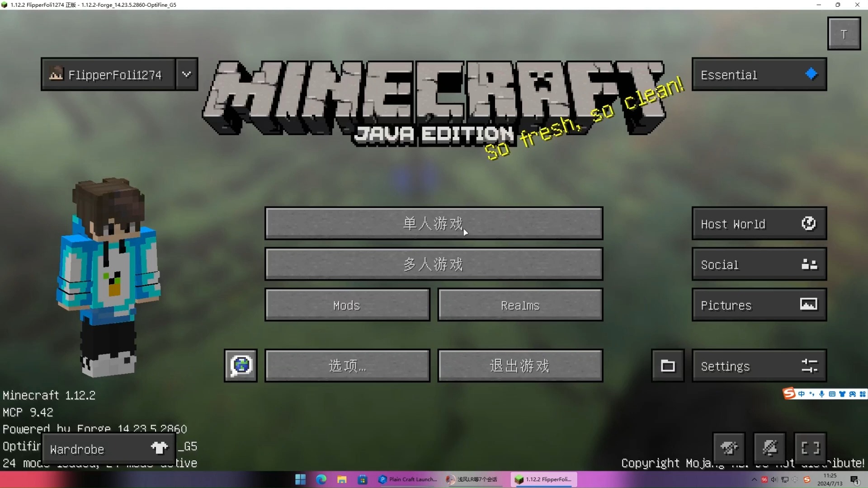Open network tray icon

[x=785, y=479]
